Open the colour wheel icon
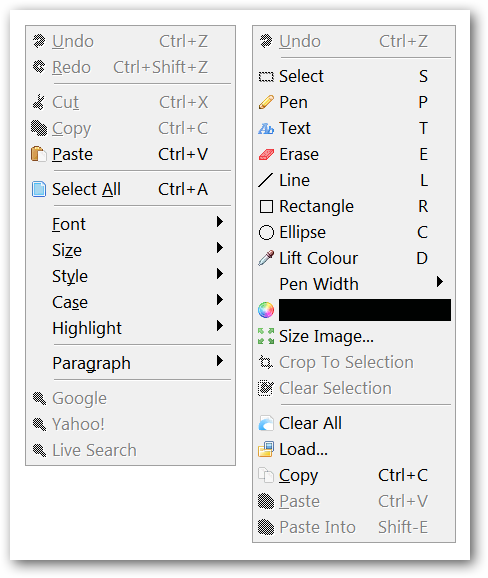The height and width of the screenshot is (578, 488). tap(266, 310)
